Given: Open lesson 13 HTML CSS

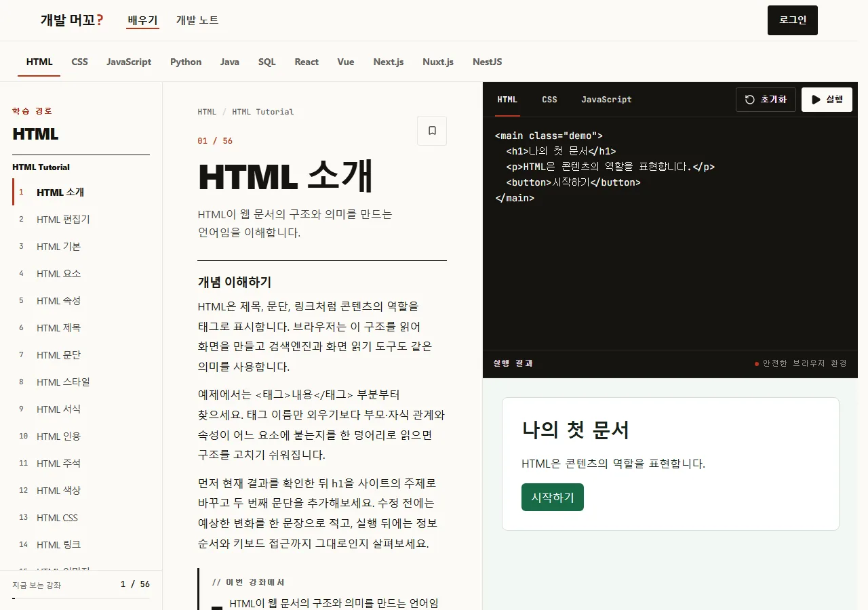Looking at the screenshot, I should pos(81,517).
